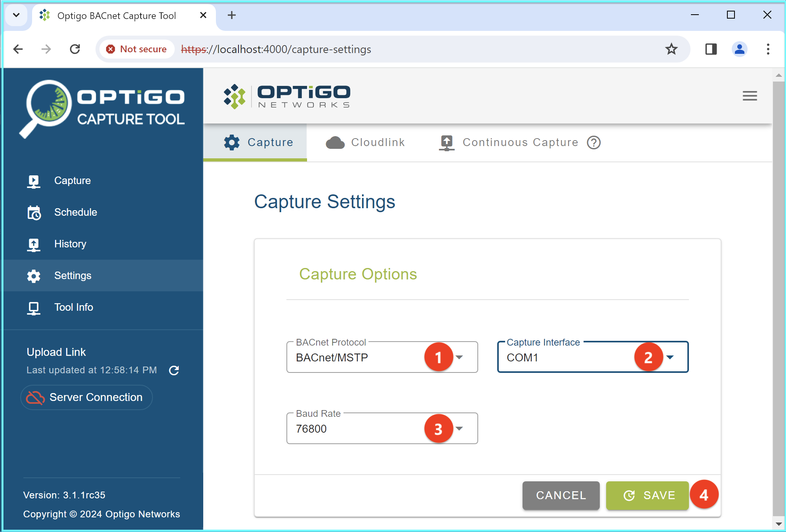Click the Continuous Capture help question icon
786x532 pixels.
point(593,142)
